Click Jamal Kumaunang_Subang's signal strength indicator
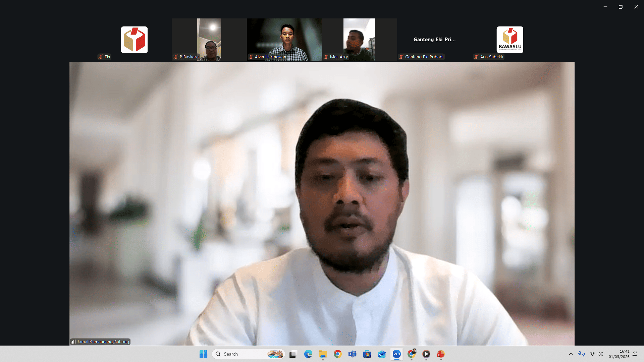 pos(73,342)
